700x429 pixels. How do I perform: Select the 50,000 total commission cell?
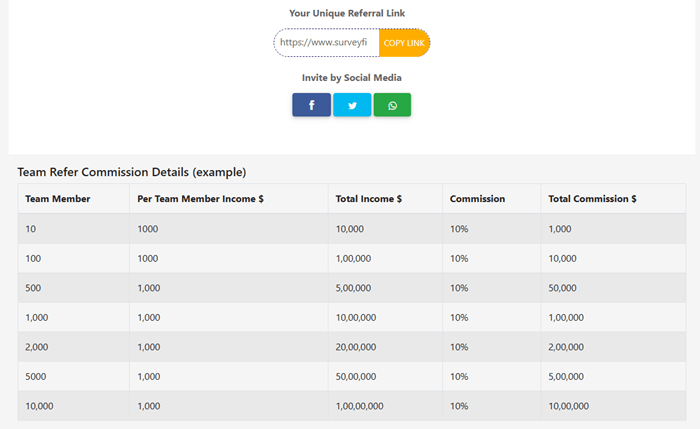[562, 288]
